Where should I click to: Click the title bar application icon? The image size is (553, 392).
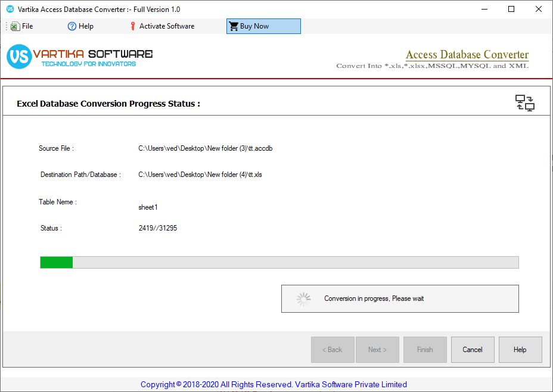click(x=10, y=9)
